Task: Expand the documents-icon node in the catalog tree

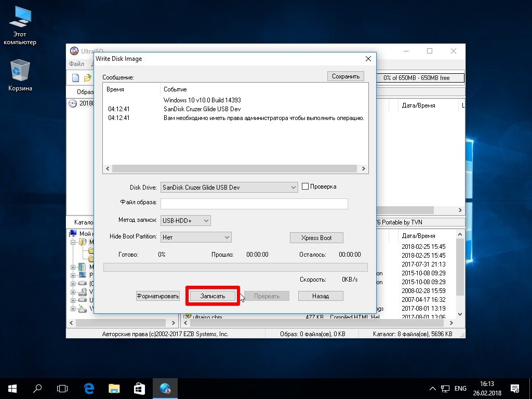Action: click(73, 267)
